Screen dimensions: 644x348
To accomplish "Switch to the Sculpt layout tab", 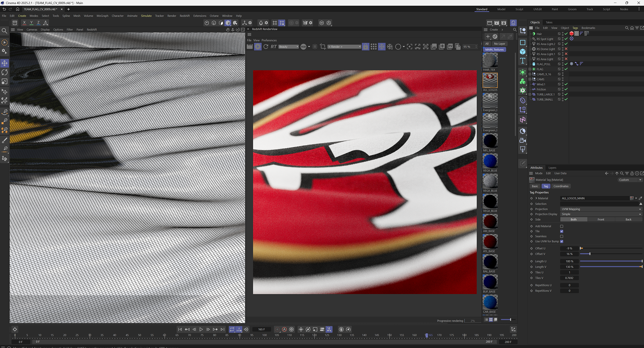I will tap(519, 9).
